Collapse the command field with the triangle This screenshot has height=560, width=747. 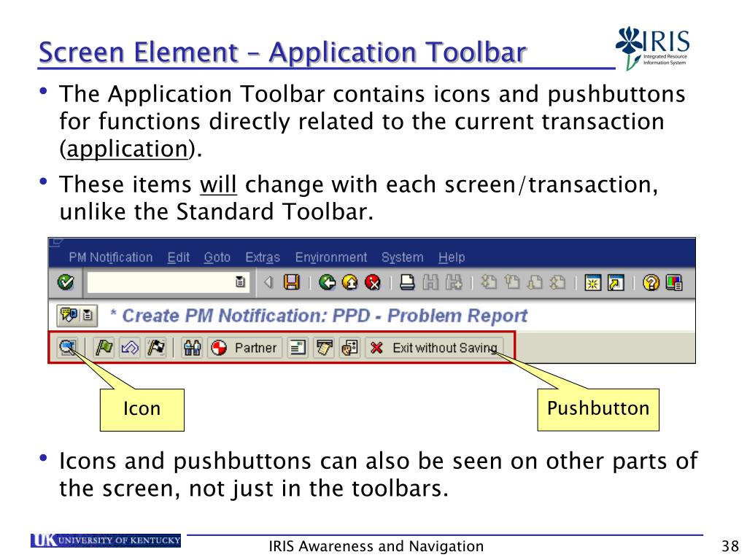point(268,283)
